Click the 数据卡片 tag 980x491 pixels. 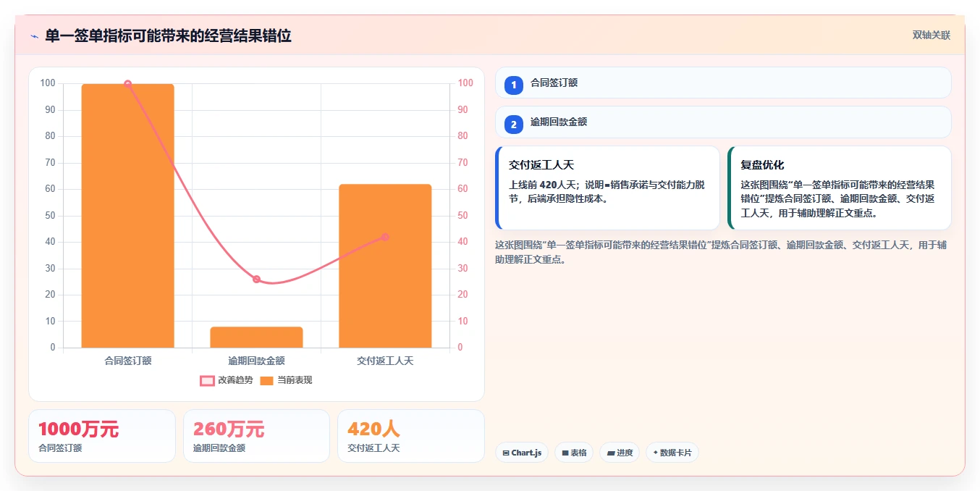click(672, 453)
